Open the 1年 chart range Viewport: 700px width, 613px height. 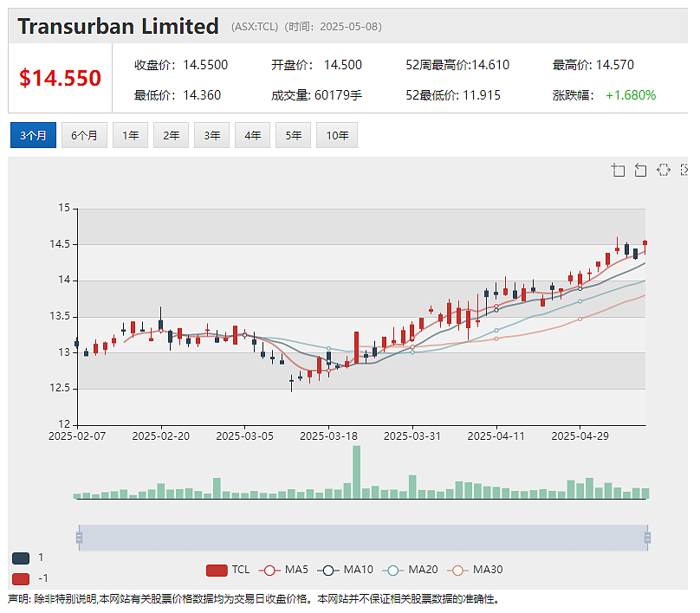pyautogui.click(x=130, y=135)
